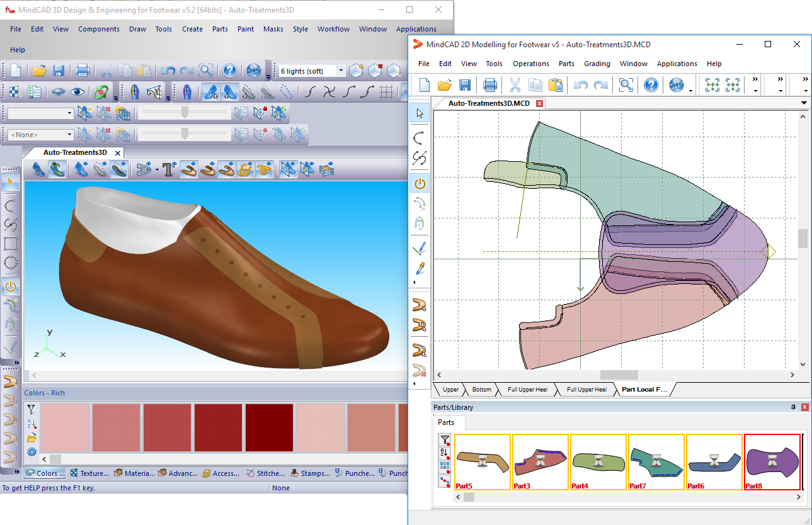Select rectangle tool in 3D left sidebar
Screen dimensions: 812x525
click(11, 244)
